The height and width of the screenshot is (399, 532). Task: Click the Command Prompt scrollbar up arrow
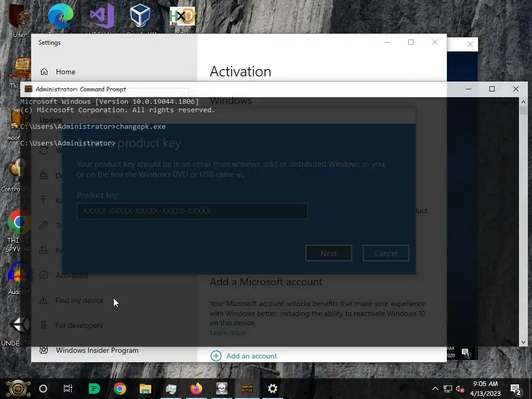pyautogui.click(x=523, y=101)
